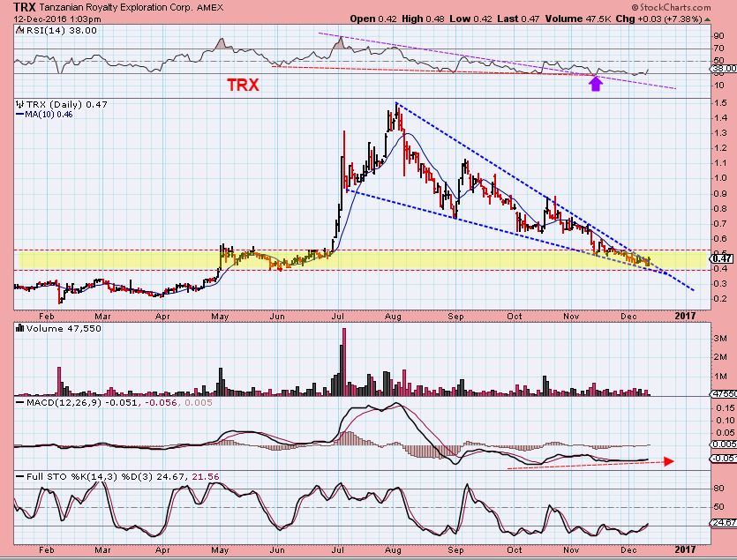The image size is (737, 560).
Task: Click the -0.056 MACD signal value in legend
Action: 162,403
